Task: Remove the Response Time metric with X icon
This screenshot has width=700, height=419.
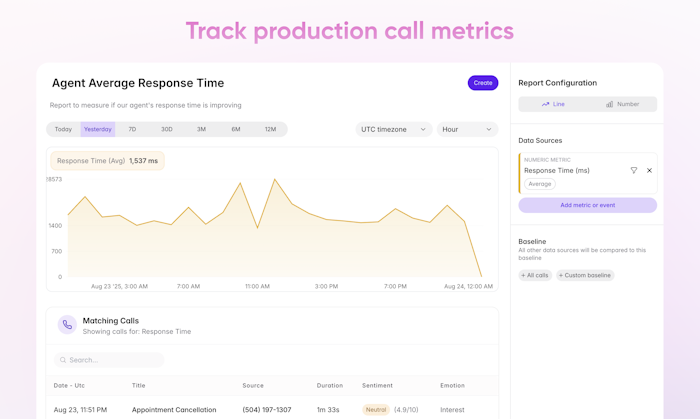Action: pos(649,170)
